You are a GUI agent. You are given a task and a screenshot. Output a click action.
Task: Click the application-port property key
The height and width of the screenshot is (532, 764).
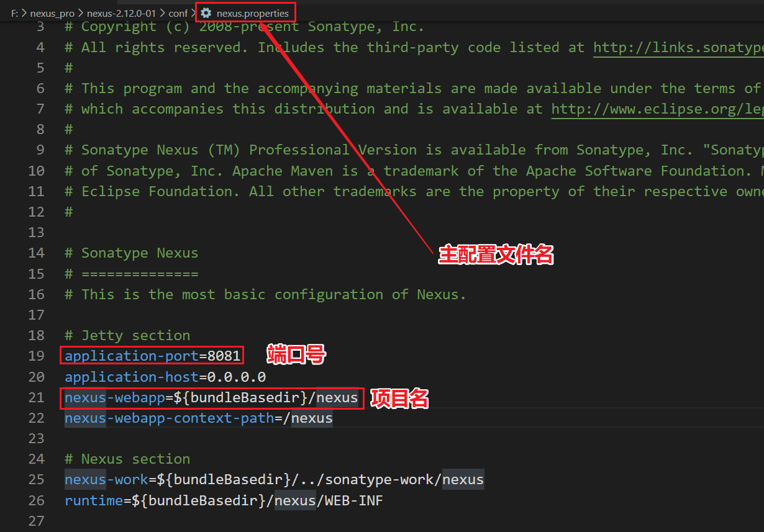point(132,356)
